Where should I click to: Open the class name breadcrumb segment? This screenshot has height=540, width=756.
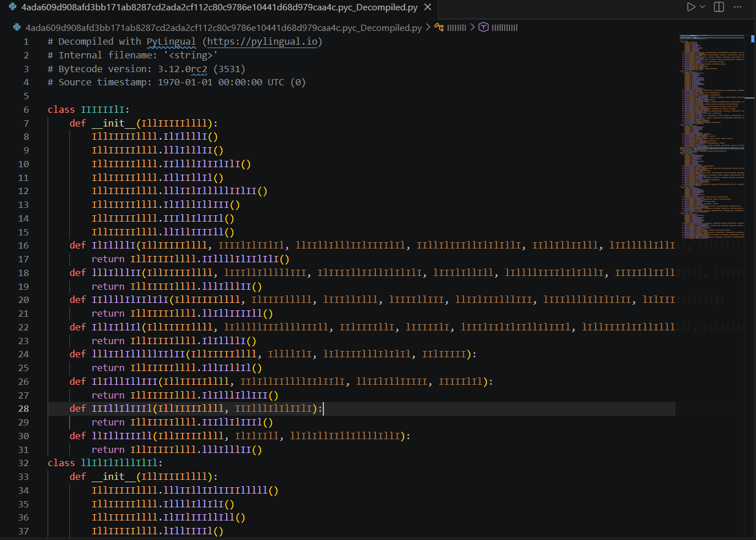coord(457,27)
